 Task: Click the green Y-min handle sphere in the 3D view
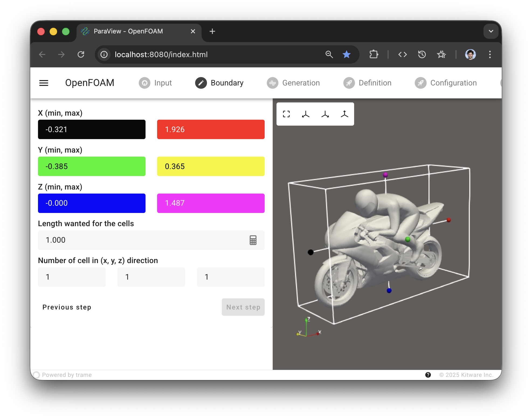407,239
